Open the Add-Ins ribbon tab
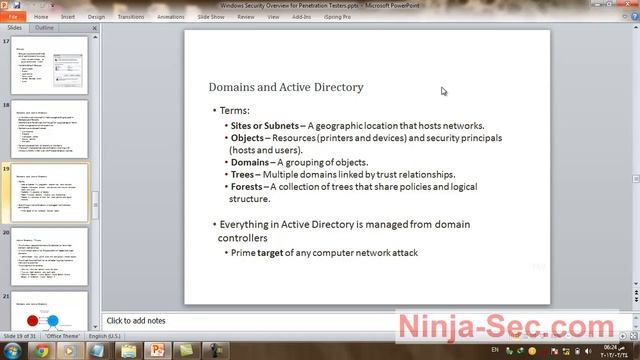 click(x=301, y=17)
